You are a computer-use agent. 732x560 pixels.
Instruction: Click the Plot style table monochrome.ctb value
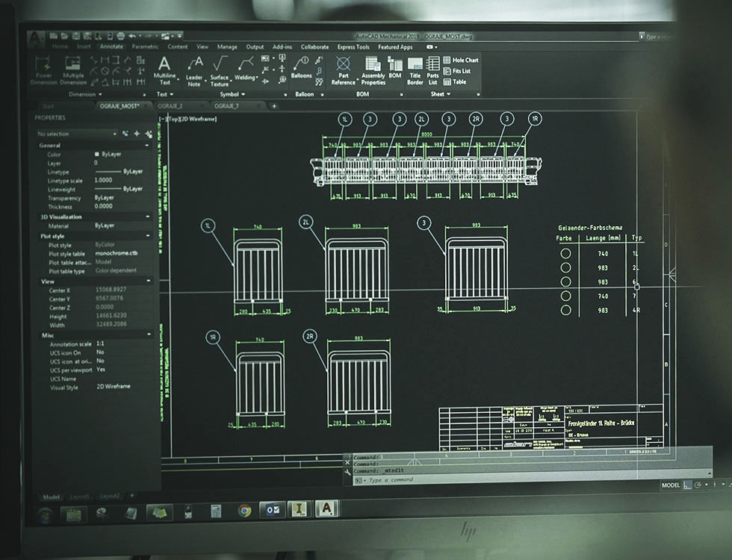coord(117,253)
